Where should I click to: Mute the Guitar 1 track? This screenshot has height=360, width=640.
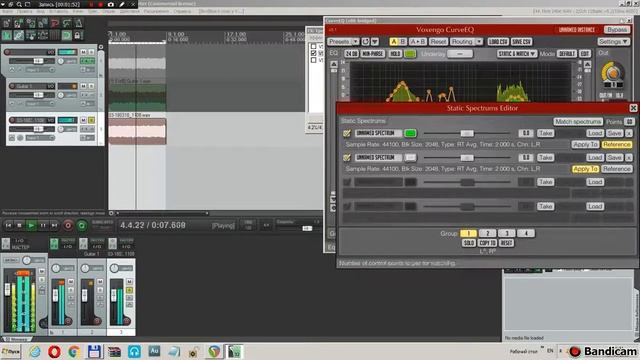click(83, 86)
